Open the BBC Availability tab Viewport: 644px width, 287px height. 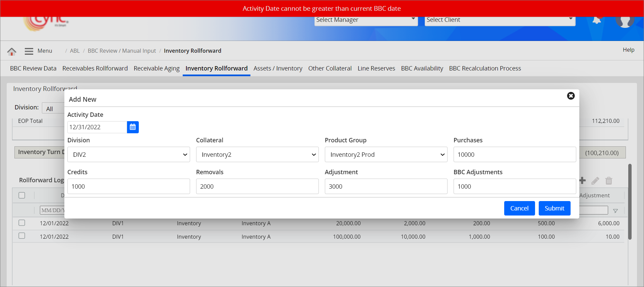[x=422, y=68]
